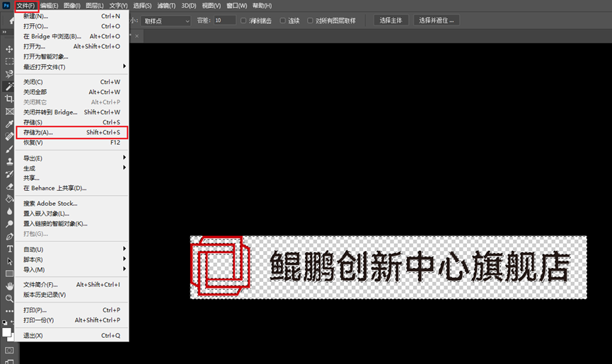Image resolution: width=612 pixels, height=364 pixels.
Task: Select the Blur tool
Action: [x=9, y=211]
